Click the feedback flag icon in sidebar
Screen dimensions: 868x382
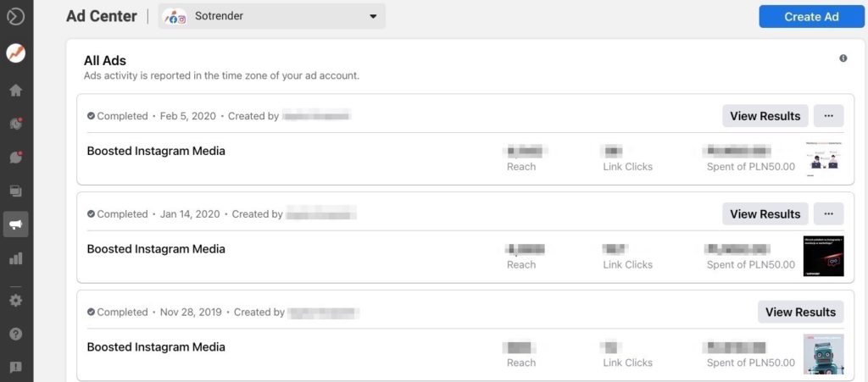click(x=15, y=367)
